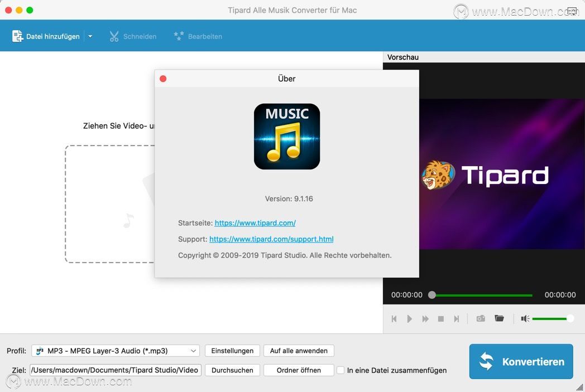Click Auf alle anwenden button
585x392 pixels.
point(299,351)
